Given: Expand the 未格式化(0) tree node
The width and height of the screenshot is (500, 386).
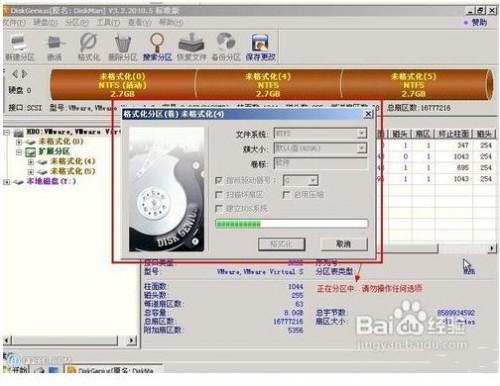Looking at the screenshot, I should [x=19, y=142].
